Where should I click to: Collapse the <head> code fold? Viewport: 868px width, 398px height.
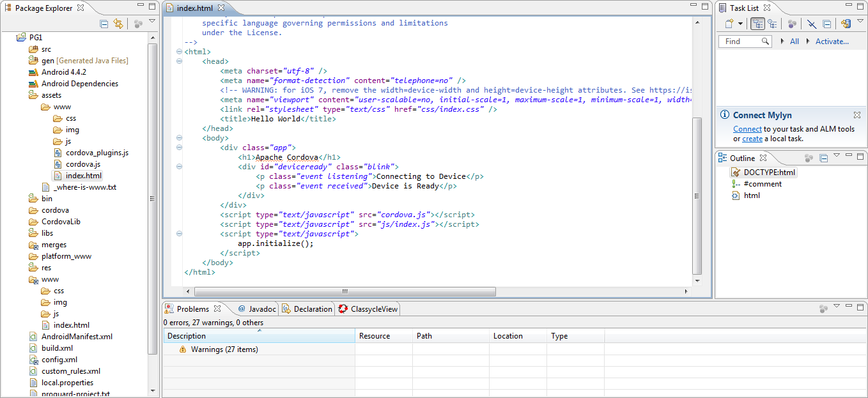coord(179,61)
